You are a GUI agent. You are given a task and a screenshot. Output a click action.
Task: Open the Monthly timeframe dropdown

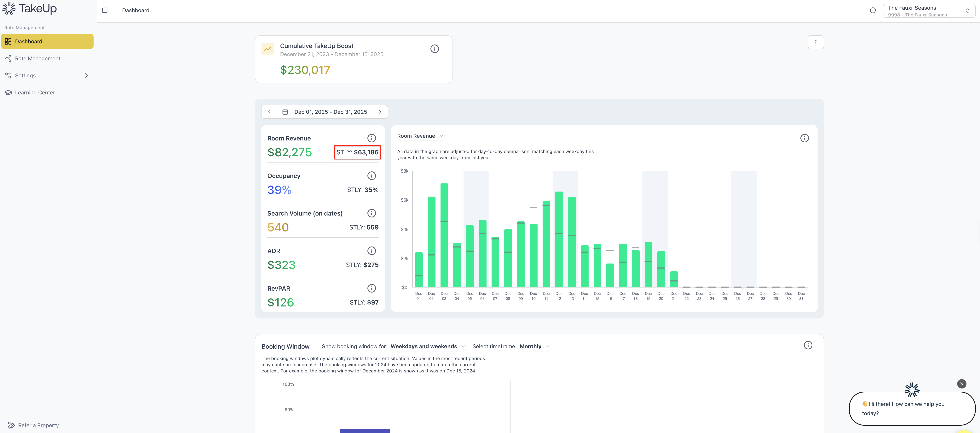[534, 346]
